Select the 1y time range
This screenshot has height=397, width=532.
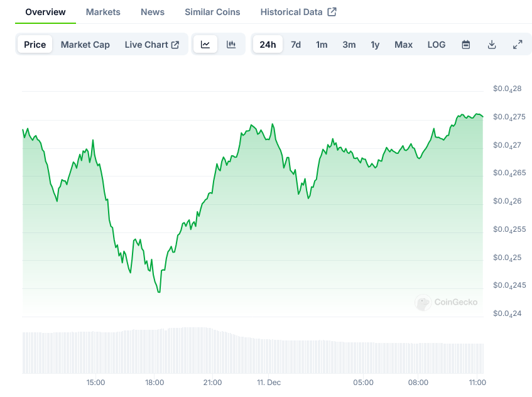(375, 45)
